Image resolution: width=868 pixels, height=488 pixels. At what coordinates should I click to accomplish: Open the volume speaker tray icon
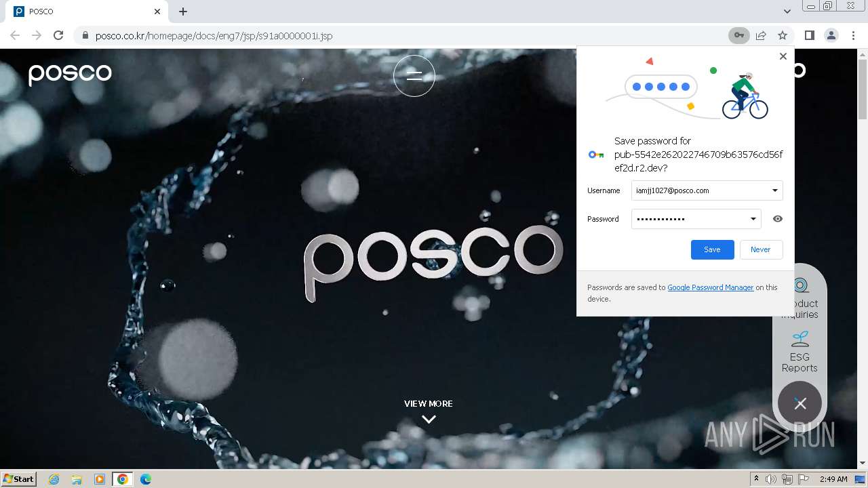[x=771, y=479]
